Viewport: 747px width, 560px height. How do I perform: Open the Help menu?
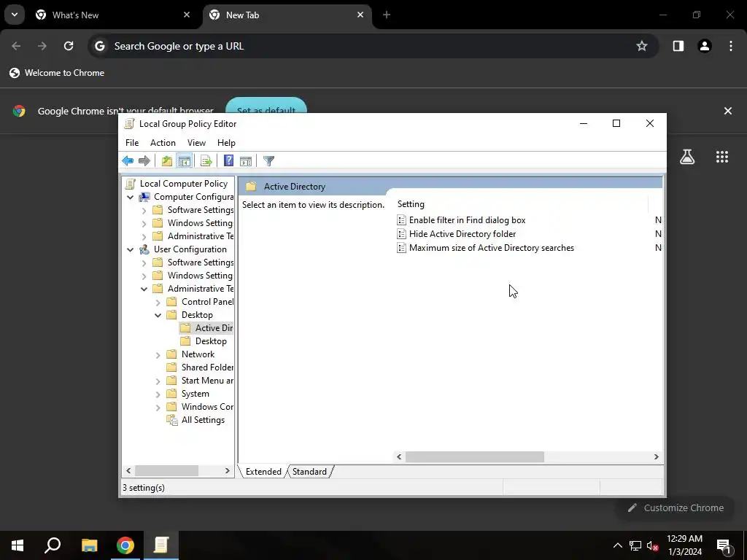point(226,143)
